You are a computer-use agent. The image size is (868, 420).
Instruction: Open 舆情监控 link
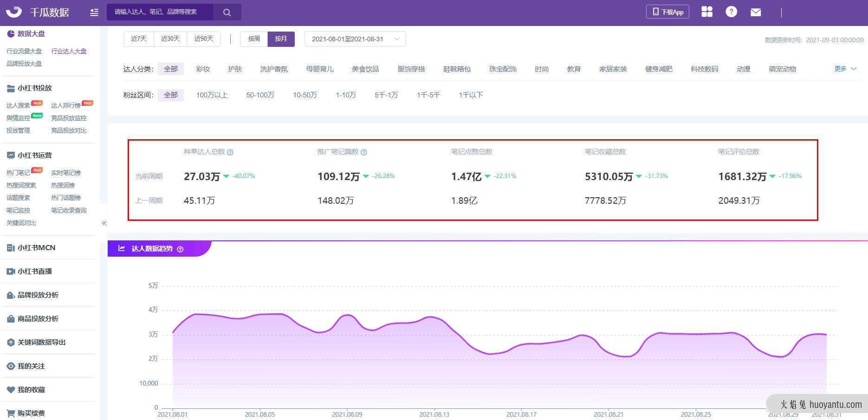(18, 118)
